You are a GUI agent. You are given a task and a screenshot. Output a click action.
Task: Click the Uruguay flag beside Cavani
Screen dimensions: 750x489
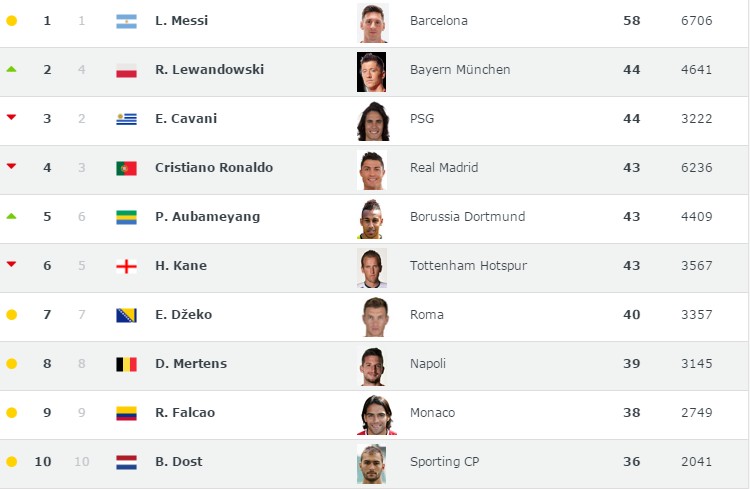click(x=126, y=119)
